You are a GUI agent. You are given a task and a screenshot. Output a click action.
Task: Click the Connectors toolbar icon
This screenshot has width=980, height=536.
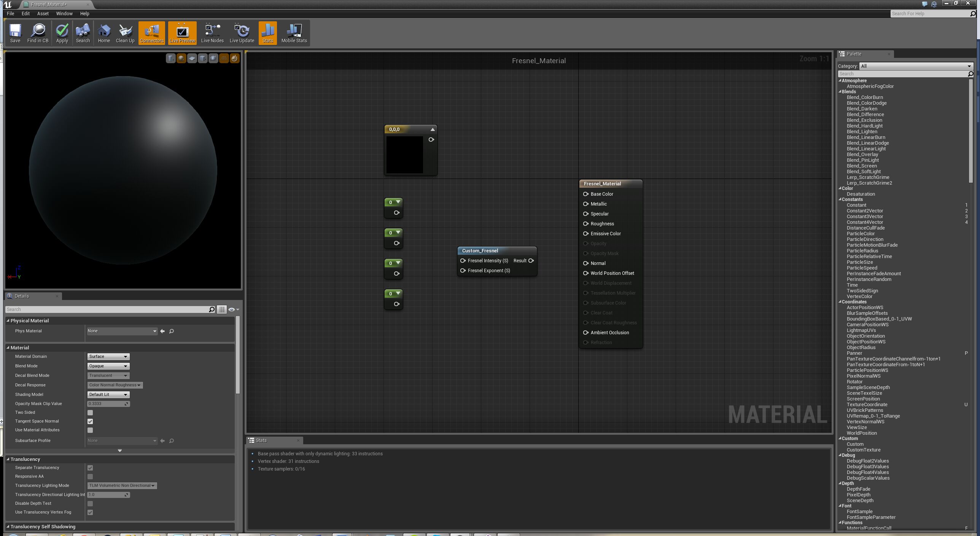[x=151, y=33]
